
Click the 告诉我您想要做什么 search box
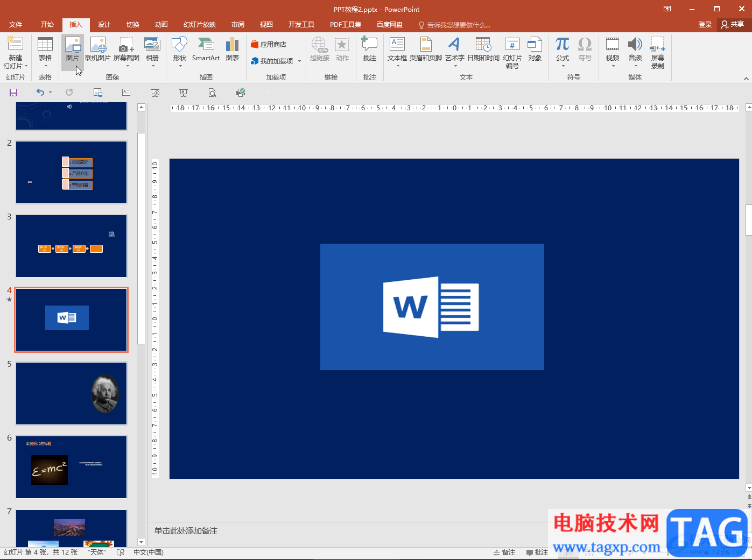455,25
